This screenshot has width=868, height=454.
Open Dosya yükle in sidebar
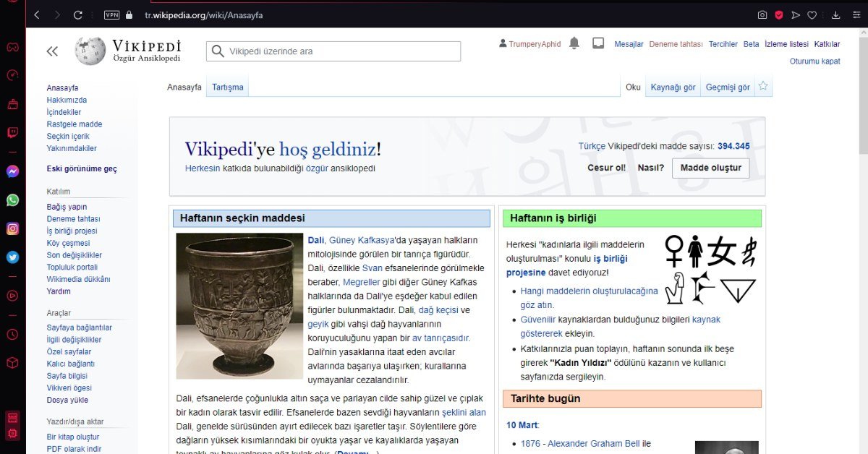[x=67, y=400]
